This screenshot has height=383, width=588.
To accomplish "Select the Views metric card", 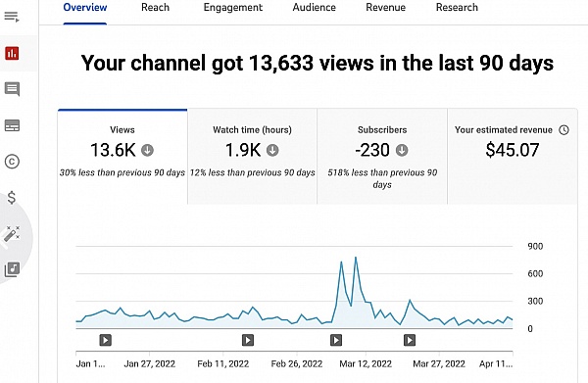I will point(122,157).
